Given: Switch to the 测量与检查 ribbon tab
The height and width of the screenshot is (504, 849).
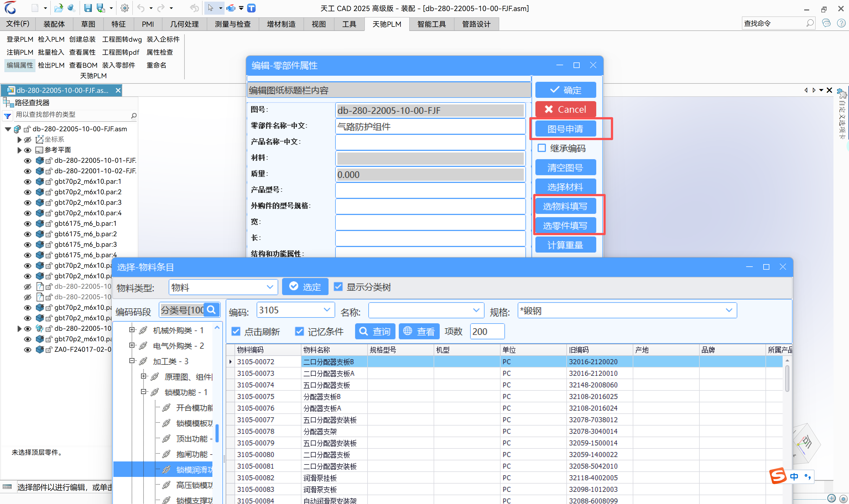Looking at the screenshot, I should (233, 24).
